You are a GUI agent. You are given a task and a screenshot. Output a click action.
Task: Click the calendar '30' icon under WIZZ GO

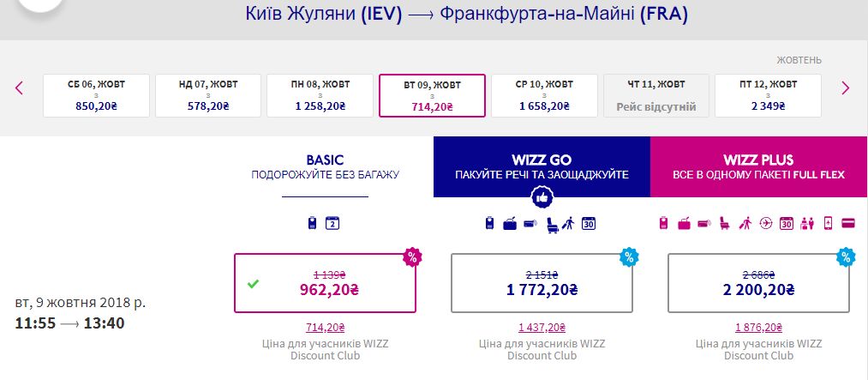[589, 224]
